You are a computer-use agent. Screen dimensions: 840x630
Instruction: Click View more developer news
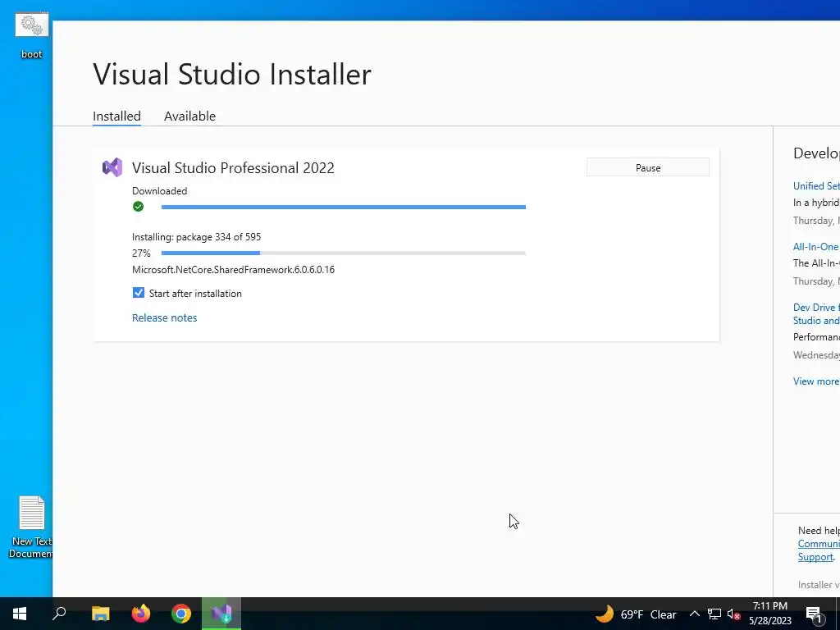point(816,381)
